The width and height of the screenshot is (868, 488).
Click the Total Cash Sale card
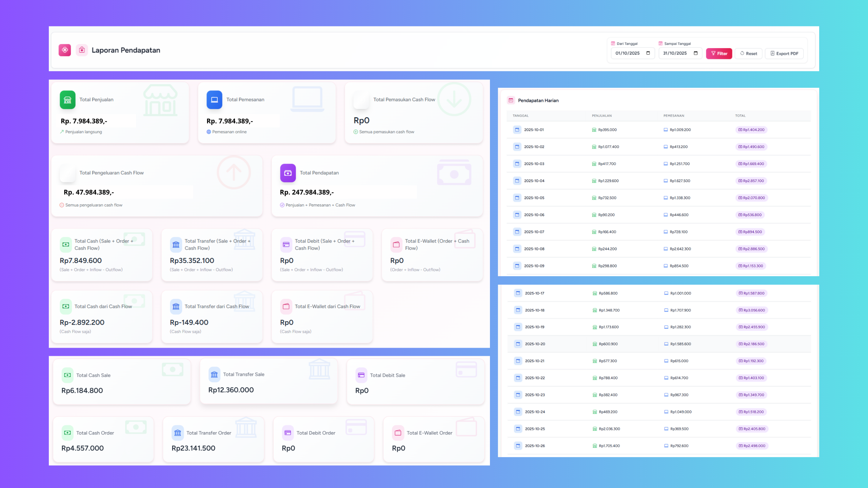122,382
